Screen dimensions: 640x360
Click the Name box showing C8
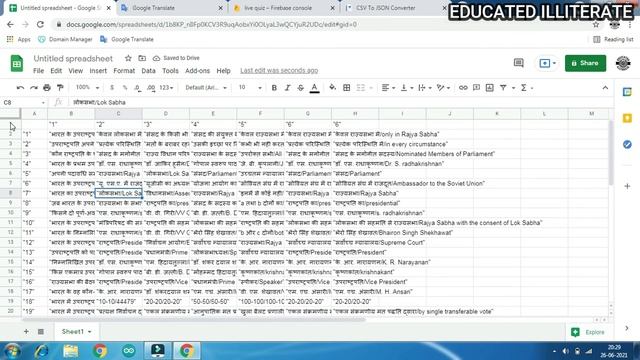pos(24,102)
